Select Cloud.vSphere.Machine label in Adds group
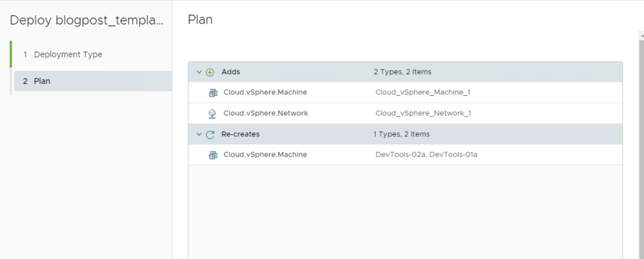This screenshot has height=259, width=644. click(265, 93)
